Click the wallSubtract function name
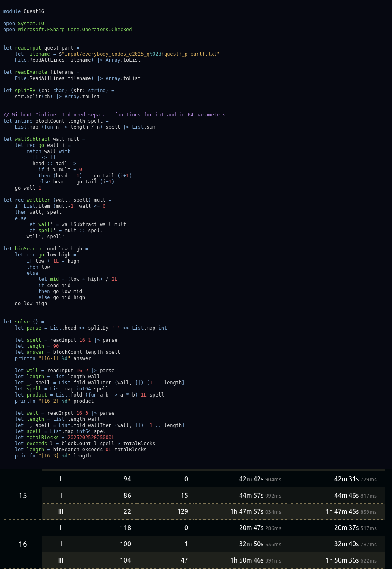Screen dimensions: 392x569 pos(32,139)
